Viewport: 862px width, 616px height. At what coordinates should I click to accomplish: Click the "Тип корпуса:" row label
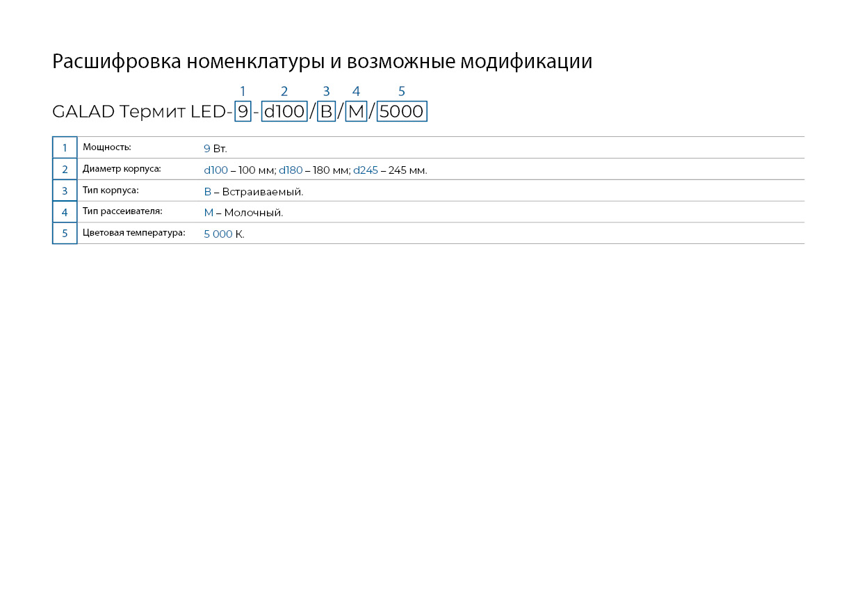point(111,191)
